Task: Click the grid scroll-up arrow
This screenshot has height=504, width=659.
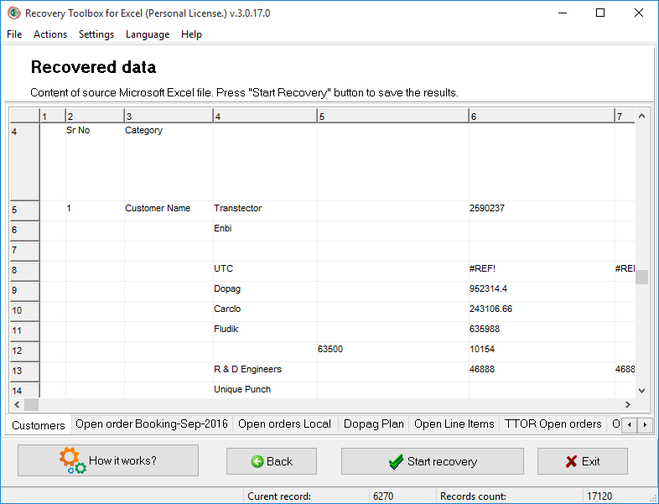Action: click(641, 116)
